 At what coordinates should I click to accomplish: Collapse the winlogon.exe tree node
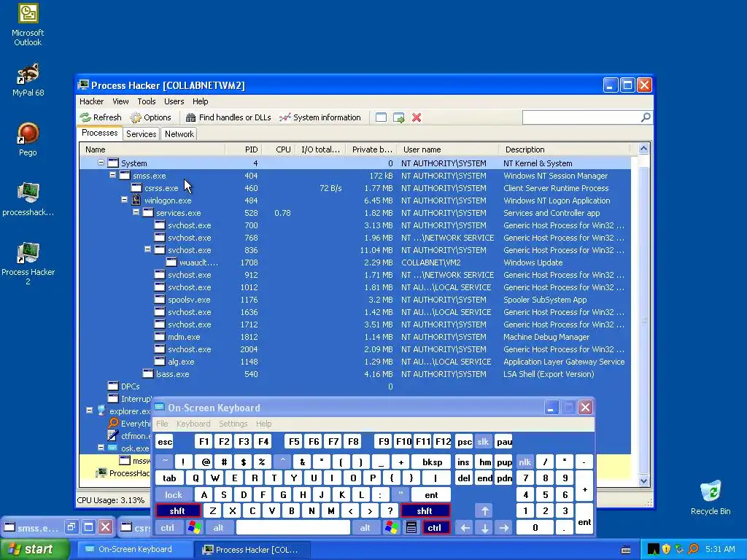(124, 200)
